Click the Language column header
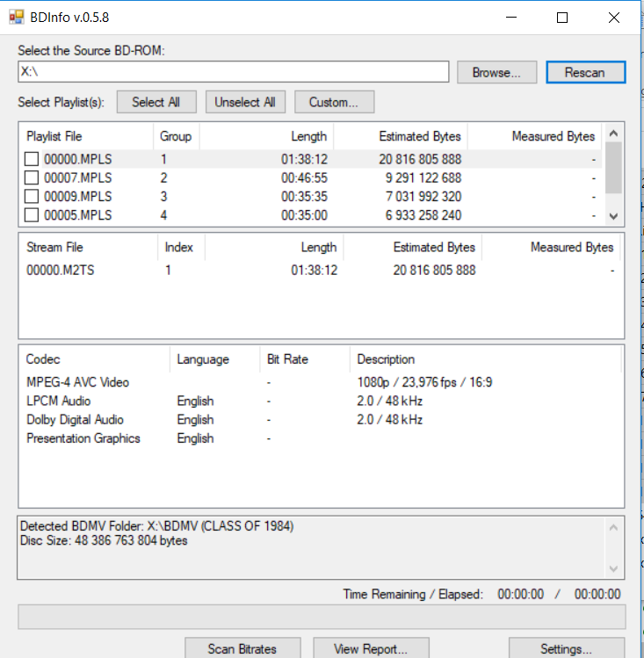 pyautogui.click(x=214, y=359)
